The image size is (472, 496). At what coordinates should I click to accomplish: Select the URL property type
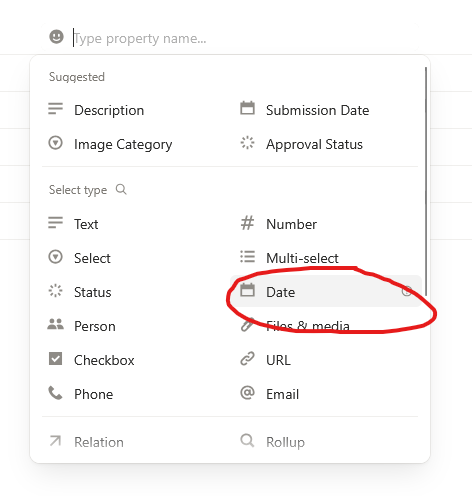click(326, 360)
